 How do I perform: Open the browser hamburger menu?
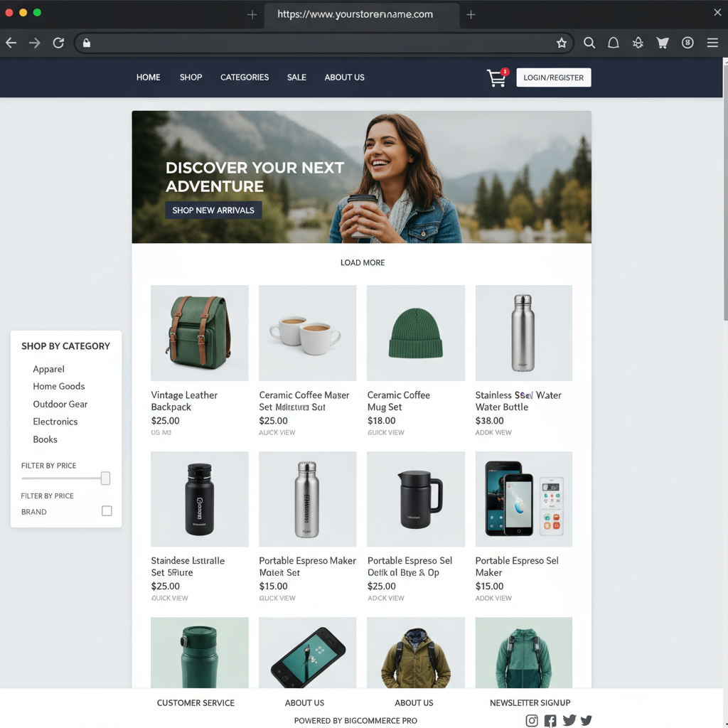click(x=712, y=43)
